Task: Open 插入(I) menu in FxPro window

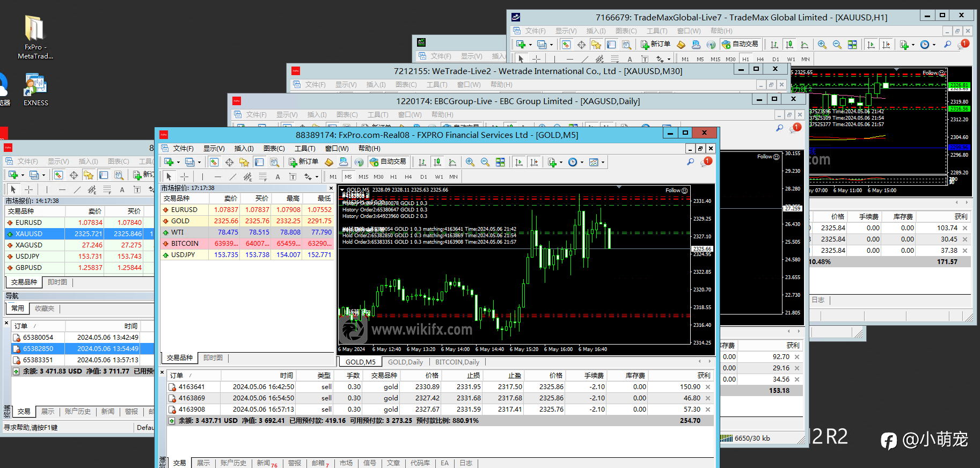Action: [x=244, y=149]
